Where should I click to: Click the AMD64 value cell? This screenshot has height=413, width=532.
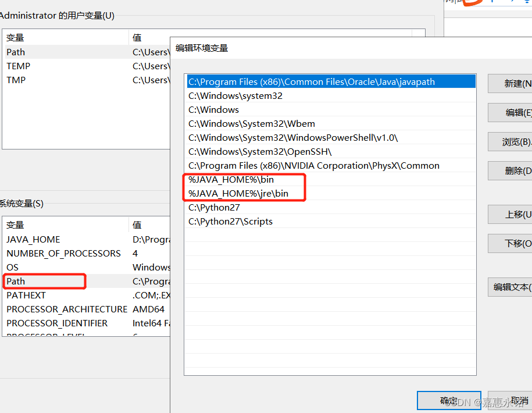coord(148,309)
